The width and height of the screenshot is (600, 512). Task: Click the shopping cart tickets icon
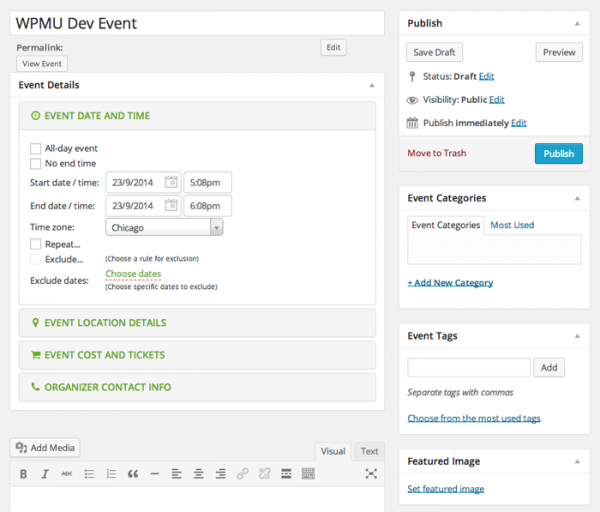click(x=35, y=355)
